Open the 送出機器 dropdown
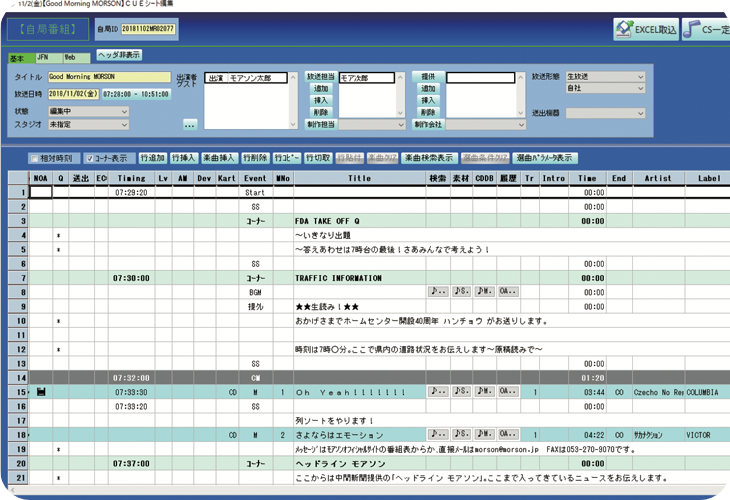The height and width of the screenshot is (500, 730). [x=605, y=113]
